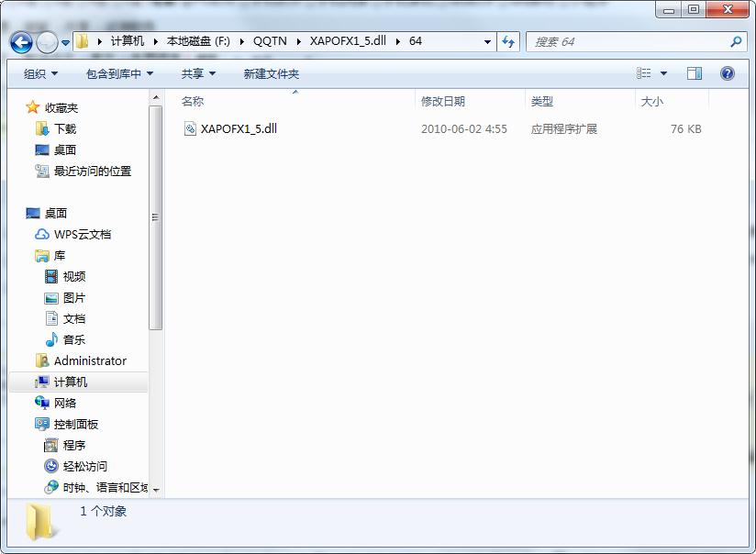Click the Forward navigation arrow

click(48, 42)
